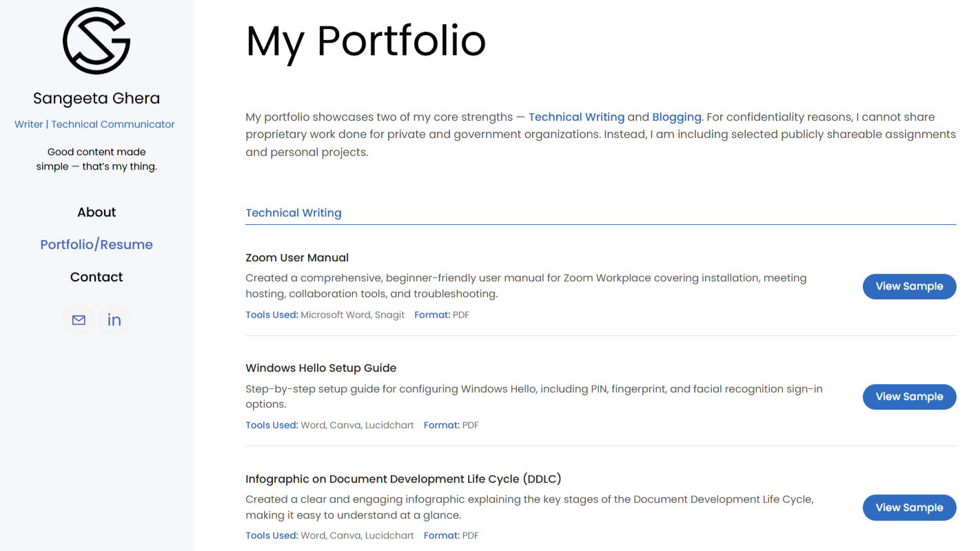The width and height of the screenshot is (980, 551).
Task: Open the Contact page
Action: [96, 277]
